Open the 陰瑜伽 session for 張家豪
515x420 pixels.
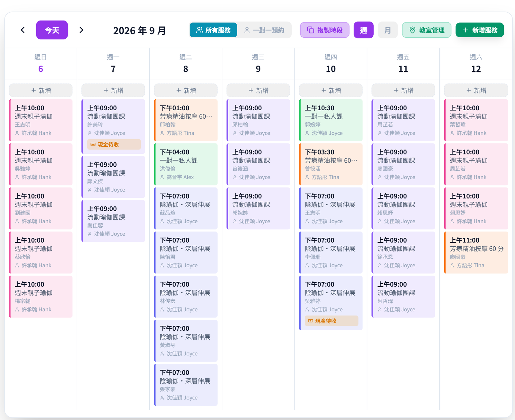tap(186, 385)
